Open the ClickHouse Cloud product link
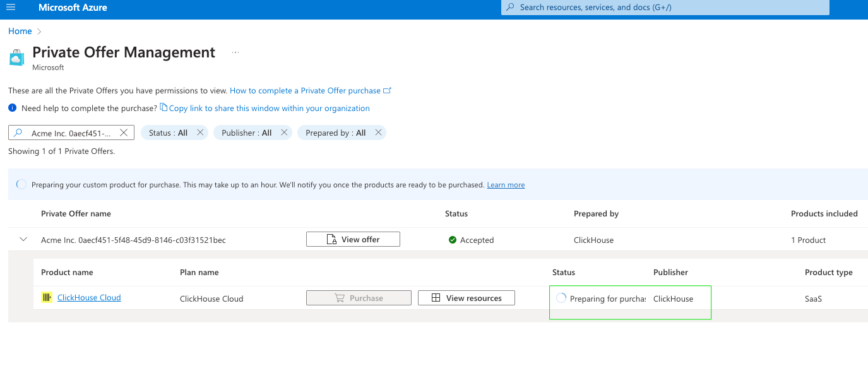Screen dimensions: 868x383 (88, 297)
